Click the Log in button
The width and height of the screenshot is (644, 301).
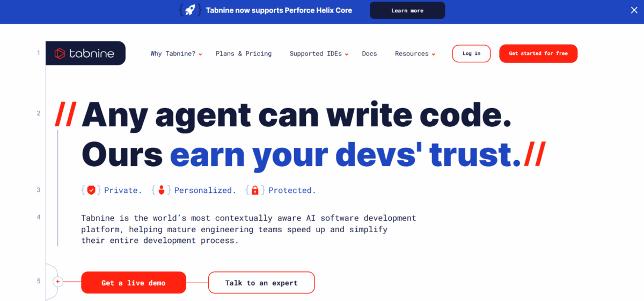pyautogui.click(x=471, y=54)
